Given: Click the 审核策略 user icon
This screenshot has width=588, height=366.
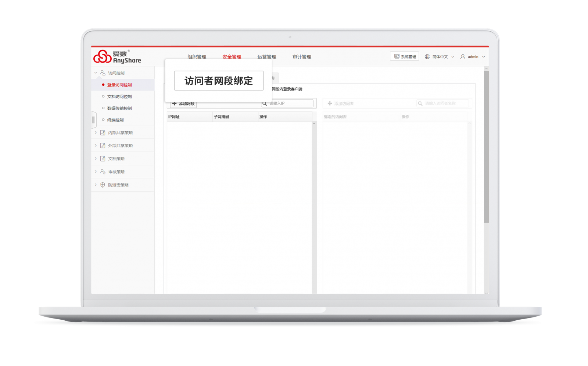Looking at the screenshot, I should click(103, 172).
